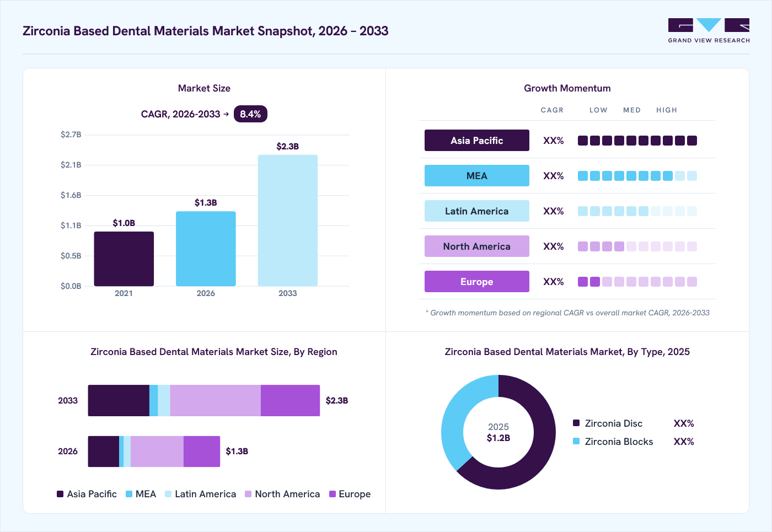
Task: Click the 8.4% CAGR badge
Action: [250, 114]
